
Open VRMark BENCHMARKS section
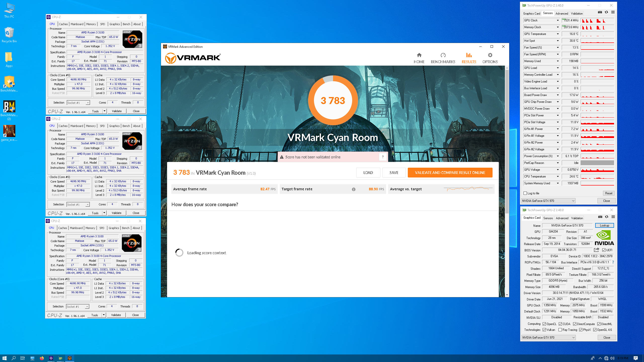pyautogui.click(x=443, y=58)
